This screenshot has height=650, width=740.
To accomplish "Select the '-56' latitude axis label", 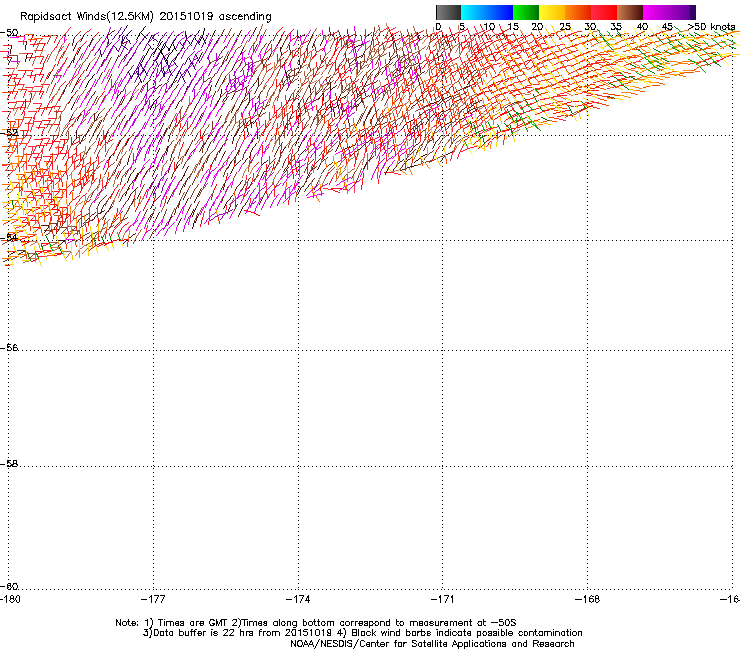I will (9, 348).
